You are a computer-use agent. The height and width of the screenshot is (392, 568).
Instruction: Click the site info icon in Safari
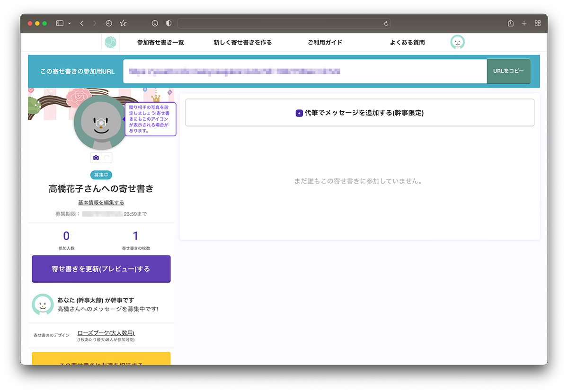click(154, 23)
